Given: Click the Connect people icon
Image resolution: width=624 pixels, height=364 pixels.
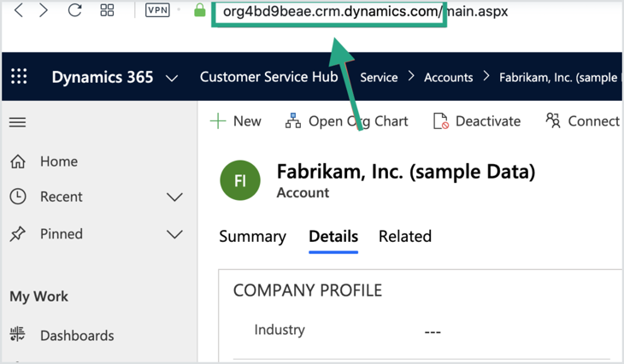Looking at the screenshot, I should pos(553,120).
